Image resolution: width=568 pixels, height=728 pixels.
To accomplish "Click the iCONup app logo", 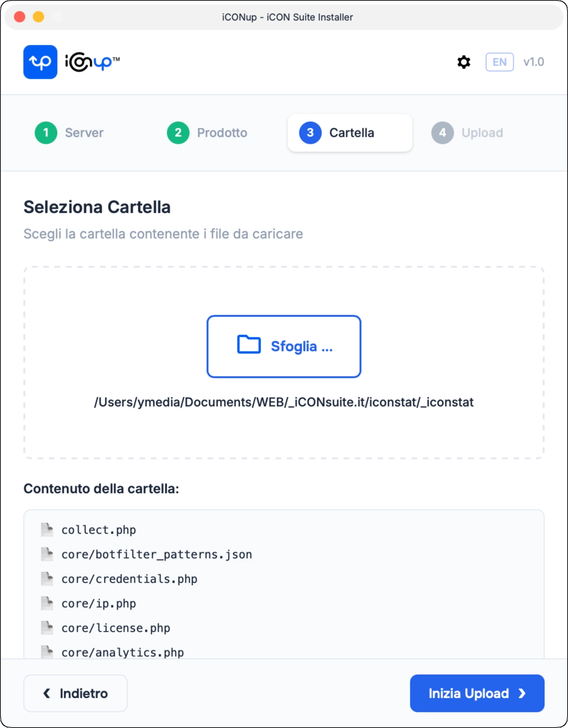I will (40, 62).
